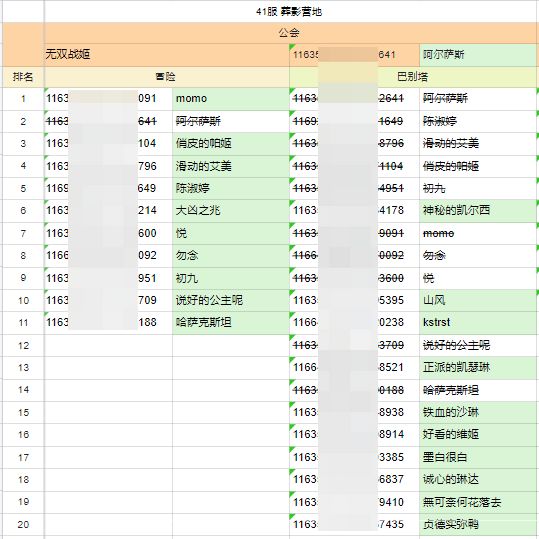The height and width of the screenshot is (539, 539).
Task: Select the '神秘的凯尔西' cell in 巴别塔 column
Action: [x=477, y=210]
